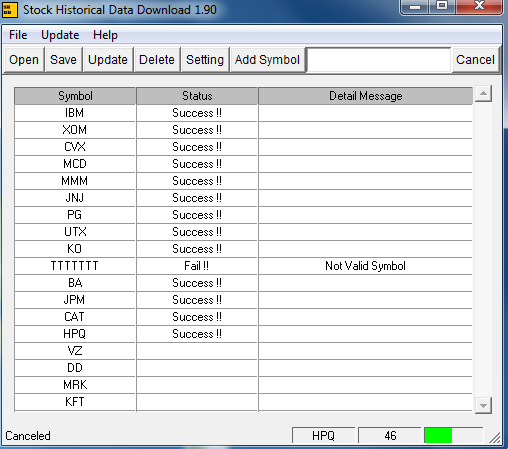Image resolution: width=508 pixels, height=449 pixels.
Task: Click the Save toolbar button
Action: pyautogui.click(x=63, y=60)
